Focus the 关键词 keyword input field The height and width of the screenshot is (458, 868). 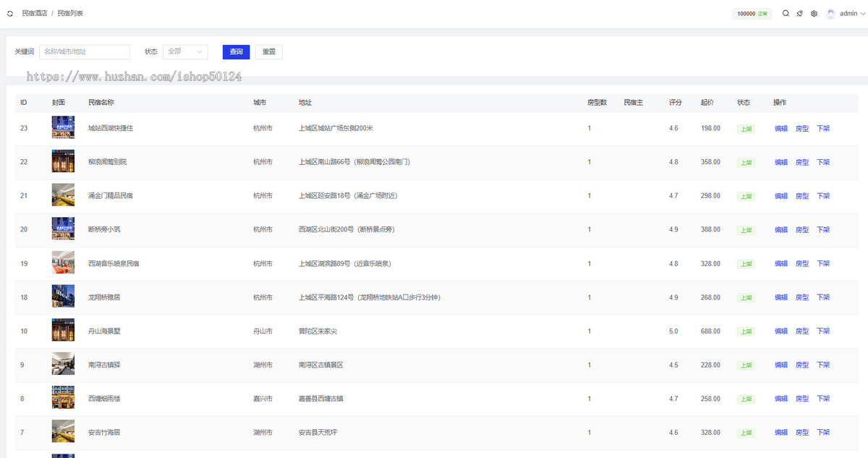[85, 52]
